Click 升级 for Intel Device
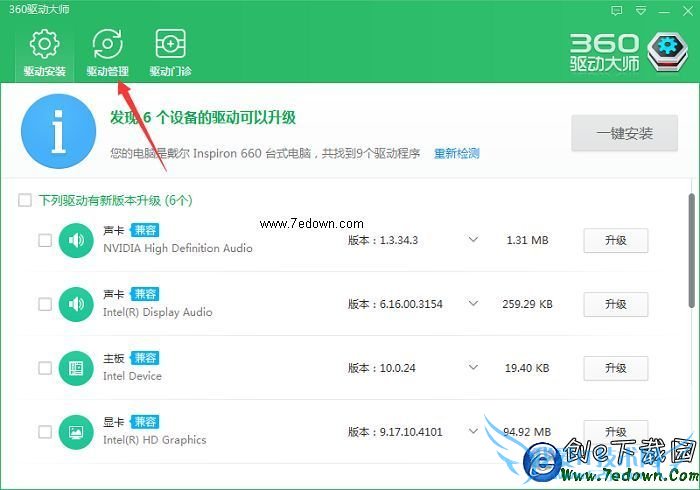Viewport: 700px width, 490px height. [x=616, y=368]
